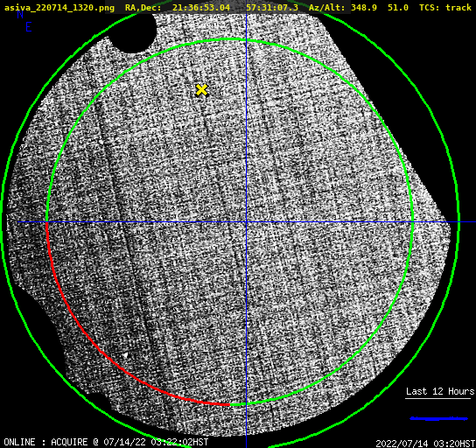Click the altitude reading 51.0
Viewport: 476px width, 448px height.
(398, 8)
